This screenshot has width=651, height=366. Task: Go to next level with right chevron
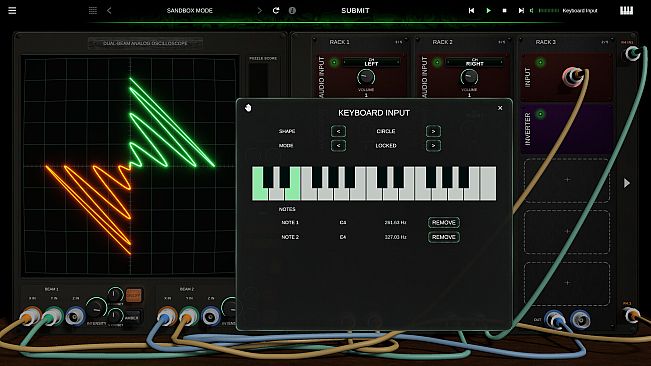click(x=260, y=10)
